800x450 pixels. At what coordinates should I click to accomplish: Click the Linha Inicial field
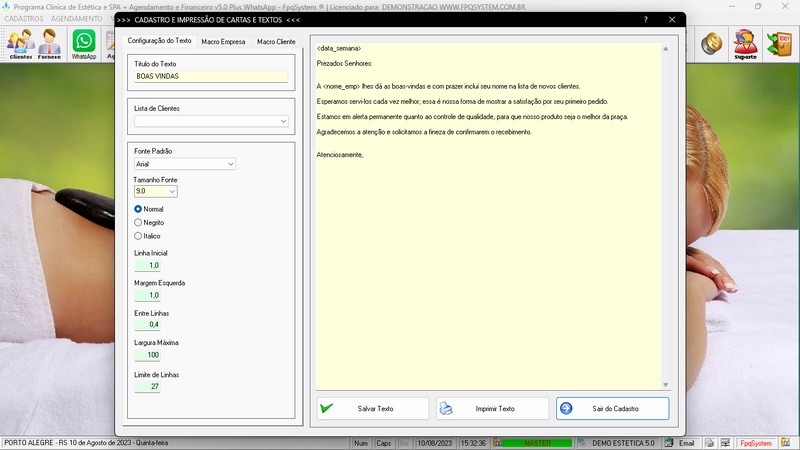[147, 265]
